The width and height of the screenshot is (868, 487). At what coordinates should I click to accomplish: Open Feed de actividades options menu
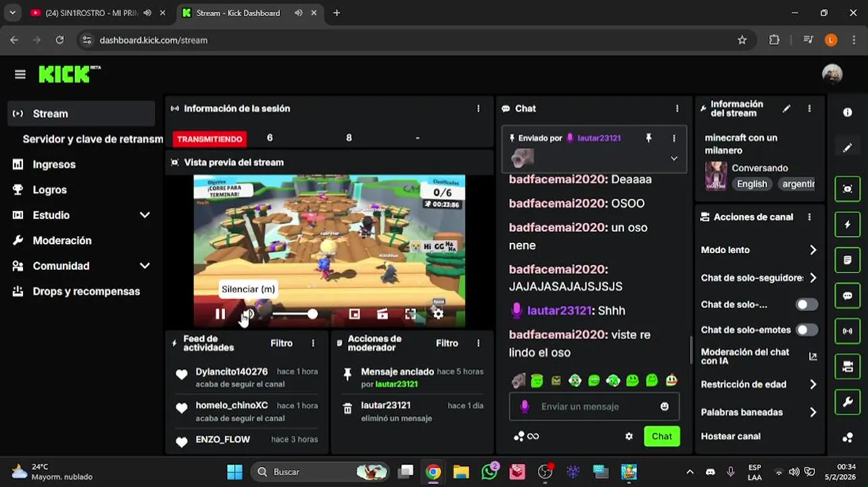pos(313,344)
